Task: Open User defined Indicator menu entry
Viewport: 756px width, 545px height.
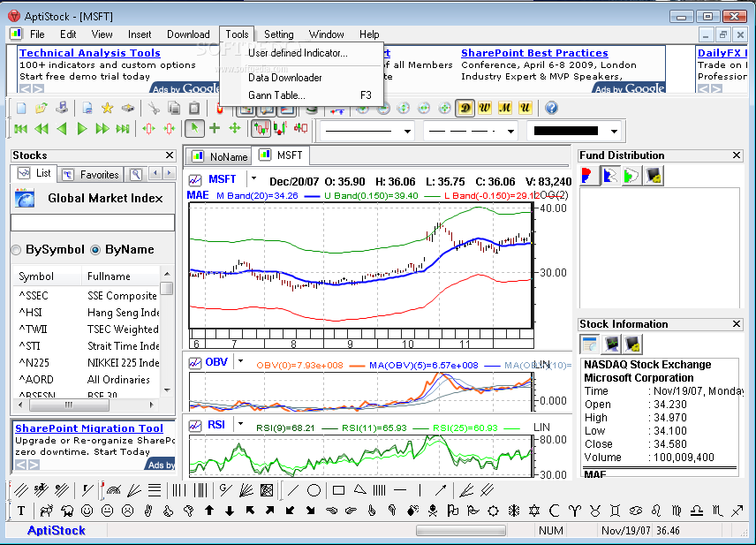Action: [298, 53]
